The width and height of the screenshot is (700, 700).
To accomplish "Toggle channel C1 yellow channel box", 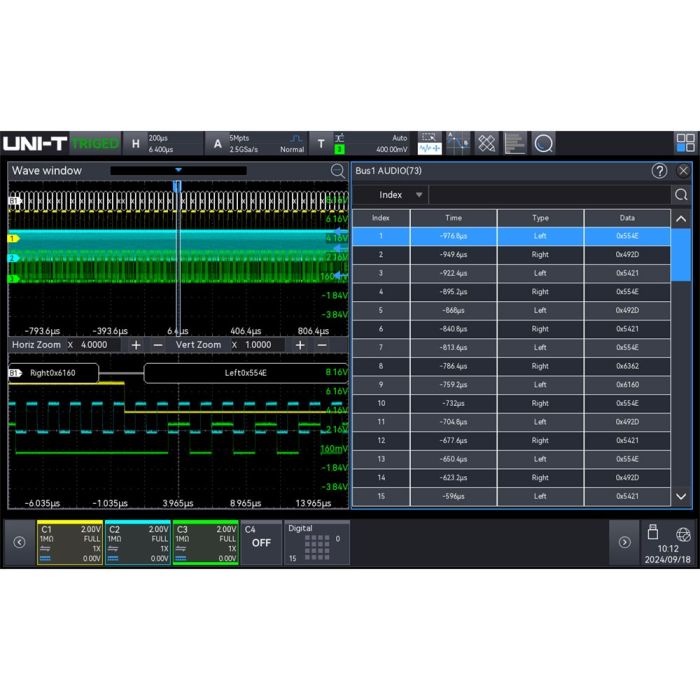I will (x=69, y=542).
